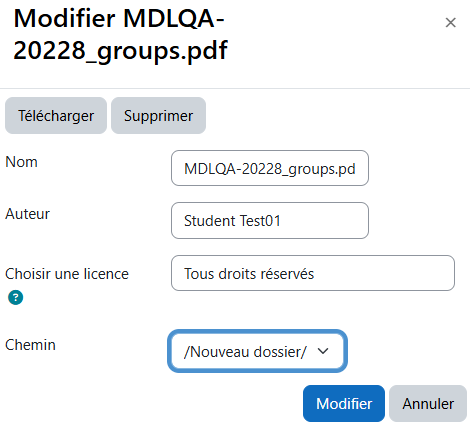This screenshot has height=438, width=470.
Task: Delete the file with the Supprimer button
Action: coord(158,116)
